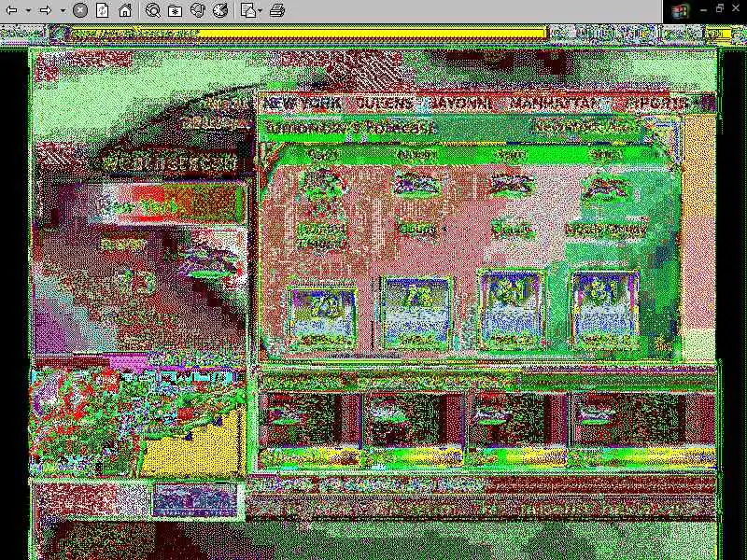This screenshot has height=560, width=747.
Task: Switch to the BAYONNE tab
Action: click(x=459, y=103)
